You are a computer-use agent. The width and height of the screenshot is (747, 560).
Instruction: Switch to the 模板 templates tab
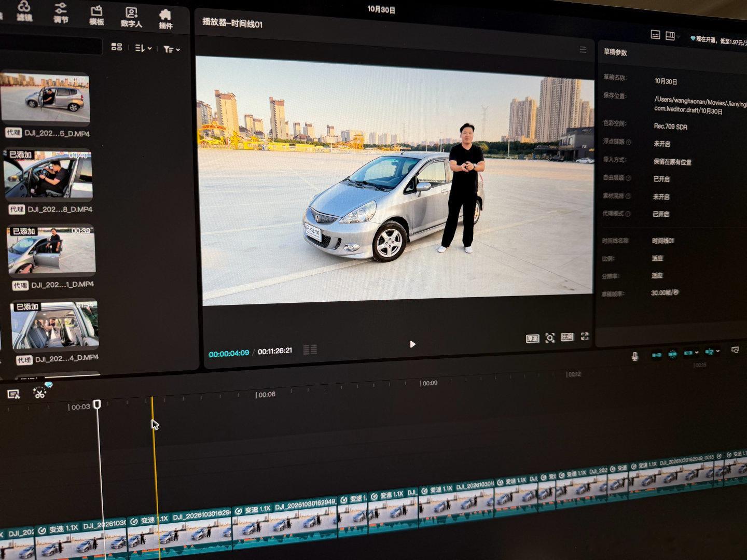point(96,15)
